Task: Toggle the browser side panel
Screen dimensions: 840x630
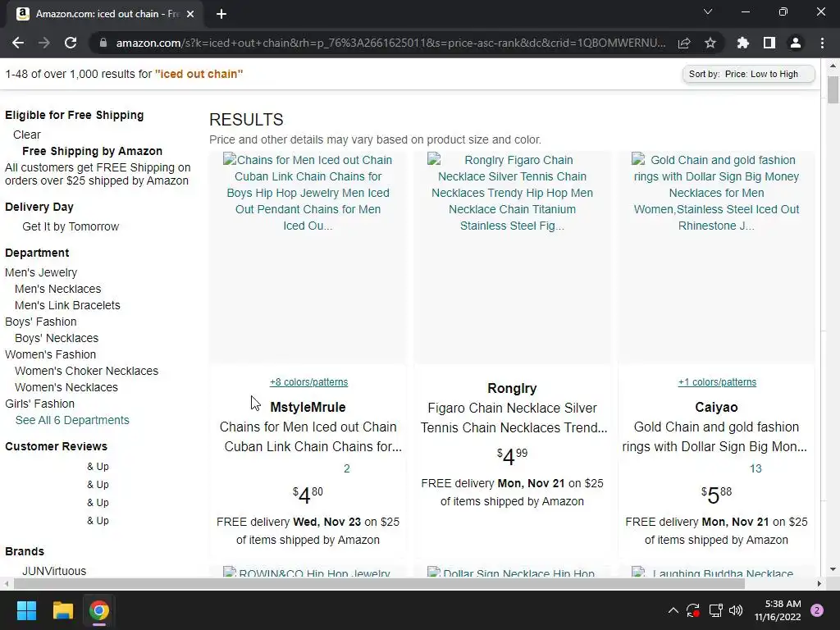Action: (x=769, y=43)
